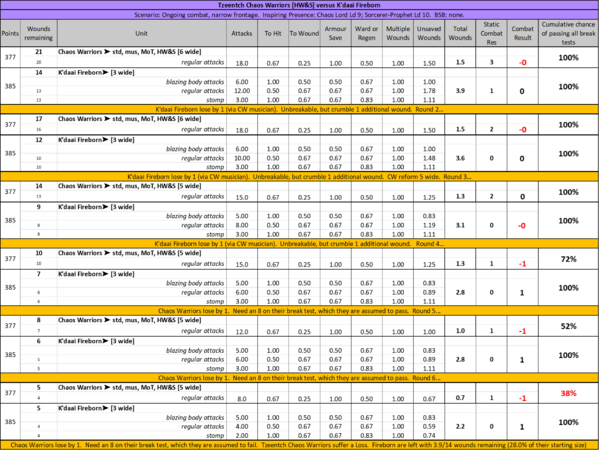599x450 pixels.
Task: Select the '0.74' stomp unsaved wounds cell
Action: [x=429, y=435]
